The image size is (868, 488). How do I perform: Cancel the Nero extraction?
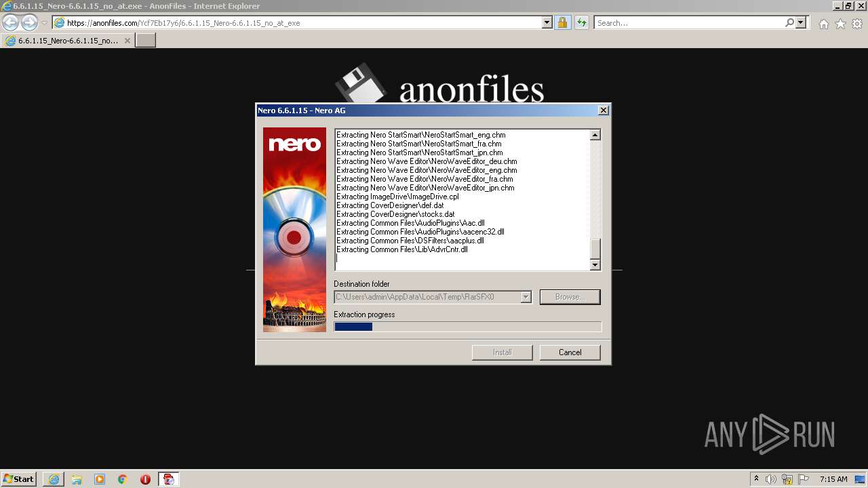570,352
